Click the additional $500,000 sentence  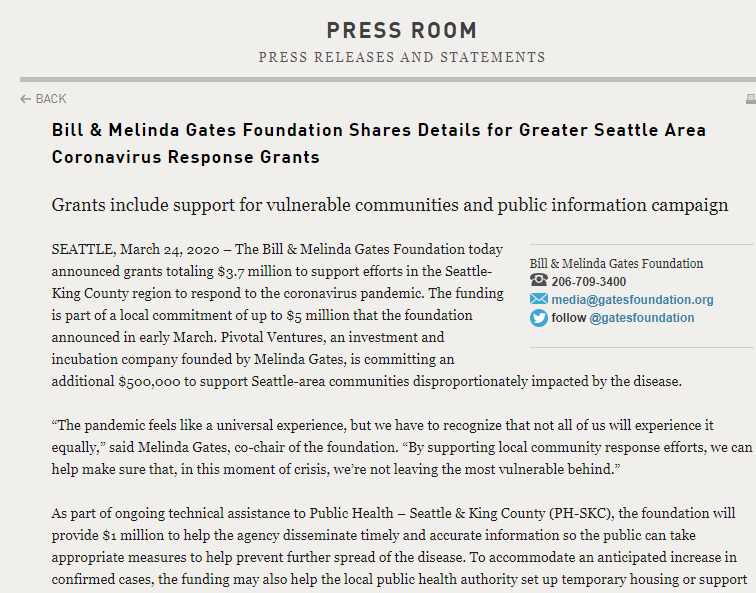point(366,381)
